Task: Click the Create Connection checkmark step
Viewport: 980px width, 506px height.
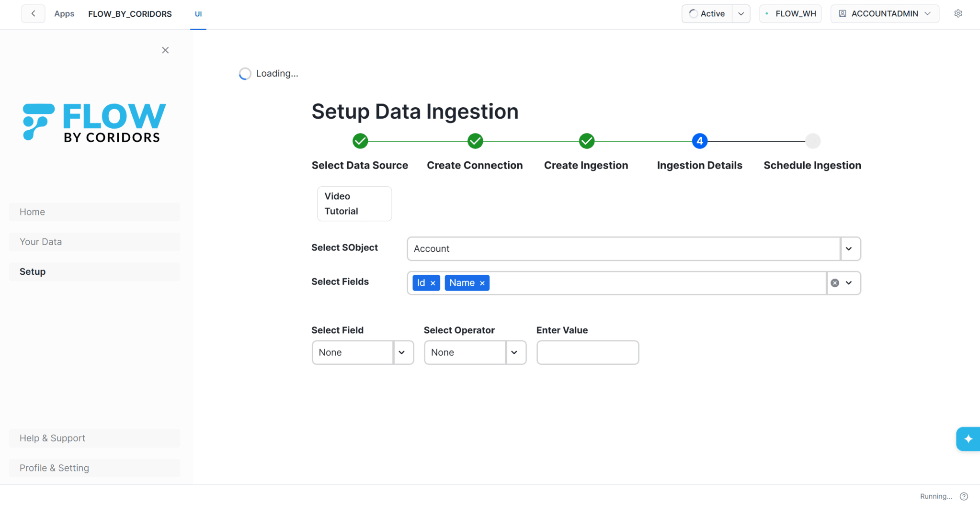Action: (475, 141)
